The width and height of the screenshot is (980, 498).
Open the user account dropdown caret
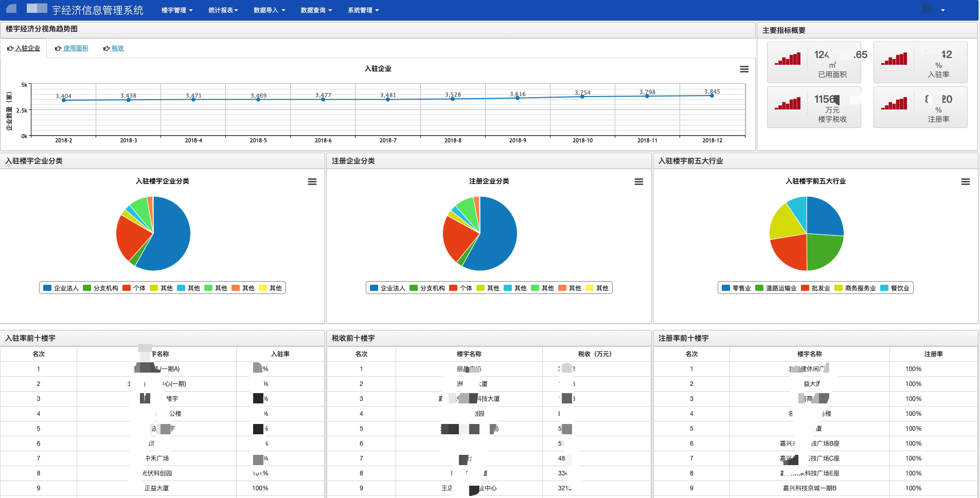[942, 10]
